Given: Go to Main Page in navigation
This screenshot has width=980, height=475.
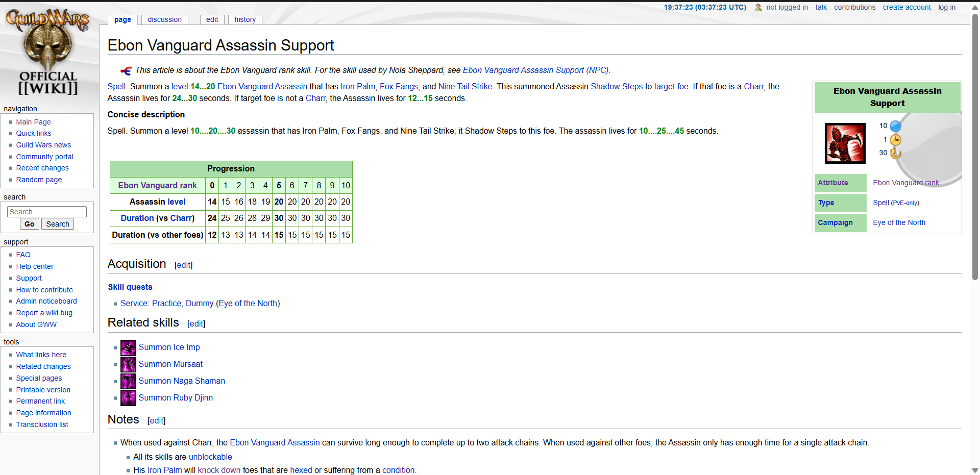Looking at the screenshot, I should pos(33,122).
